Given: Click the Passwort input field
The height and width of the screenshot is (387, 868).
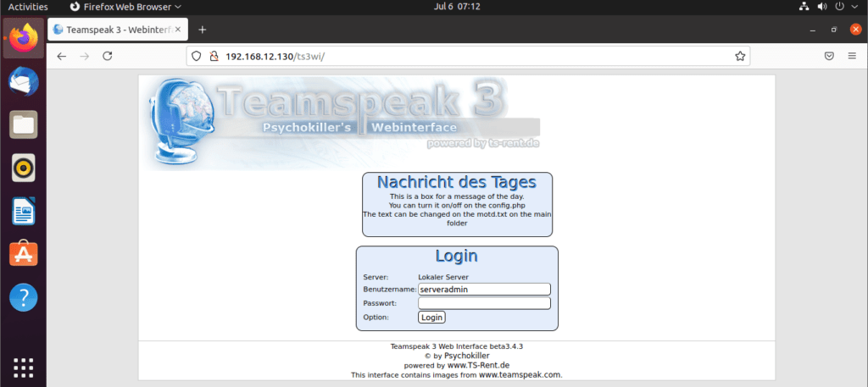Looking at the screenshot, I should point(484,303).
